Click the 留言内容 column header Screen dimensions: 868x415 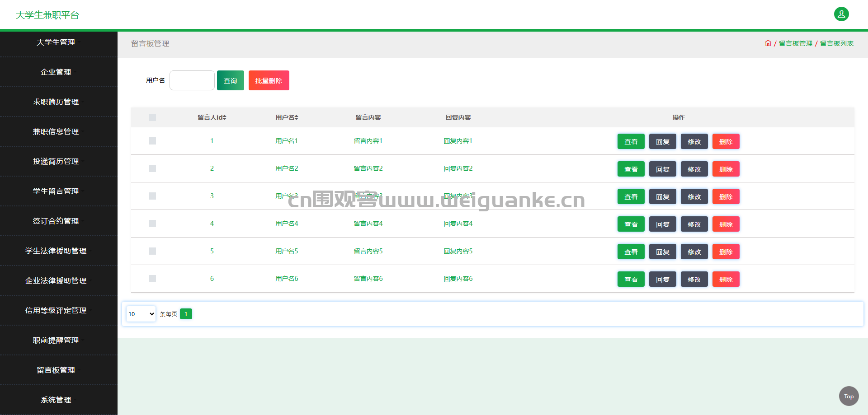click(368, 117)
